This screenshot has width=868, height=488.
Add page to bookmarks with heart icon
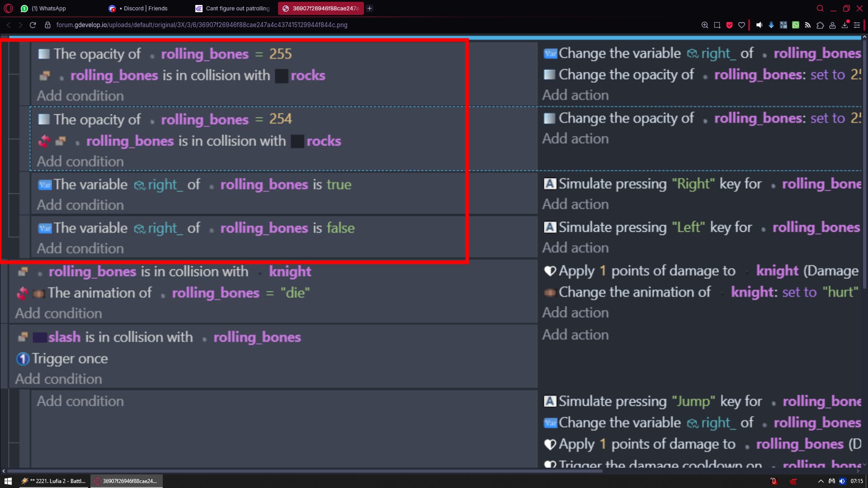click(x=741, y=25)
